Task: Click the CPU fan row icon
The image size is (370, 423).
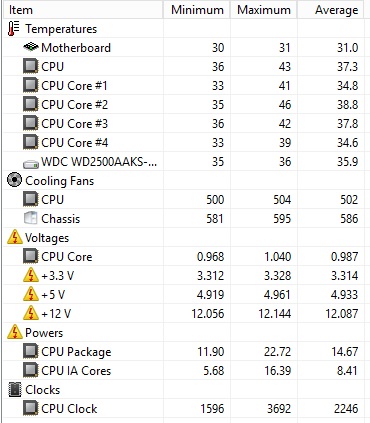Action: pyautogui.click(x=31, y=199)
